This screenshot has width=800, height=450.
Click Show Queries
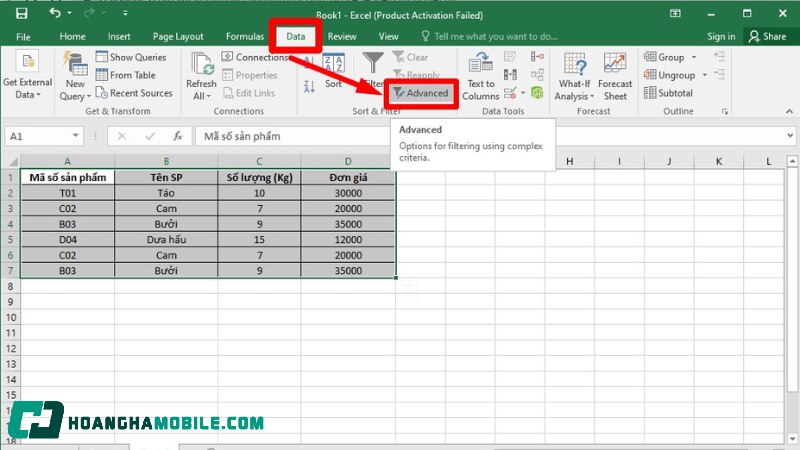click(132, 57)
